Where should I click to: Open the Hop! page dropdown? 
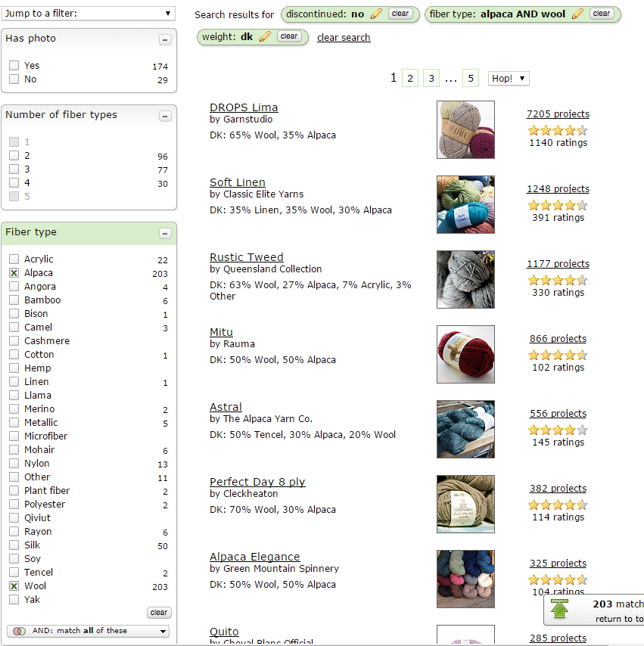pos(509,78)
